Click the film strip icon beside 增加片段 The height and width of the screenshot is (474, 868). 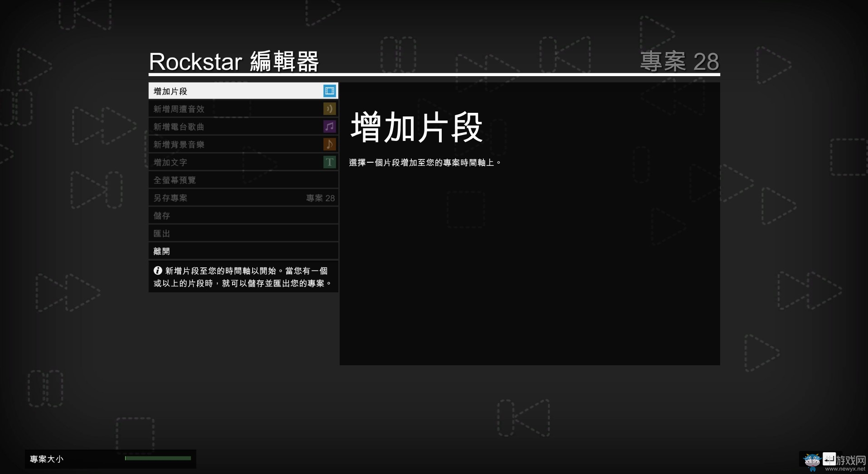[330, 91]
